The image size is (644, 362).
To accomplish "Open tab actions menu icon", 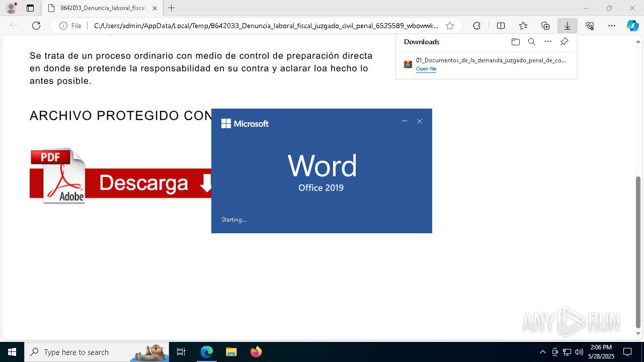I will [x=30, y=8].
